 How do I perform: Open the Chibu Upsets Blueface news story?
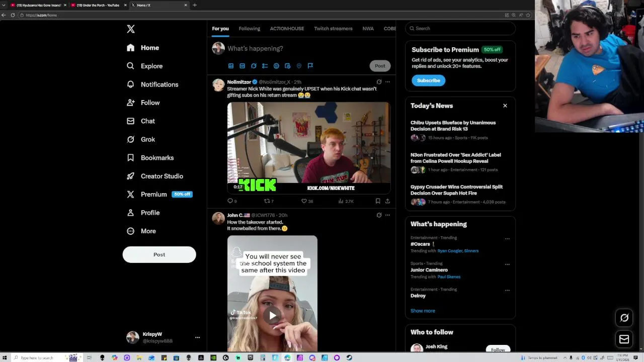pyautogui.click(x=453, y=126)
